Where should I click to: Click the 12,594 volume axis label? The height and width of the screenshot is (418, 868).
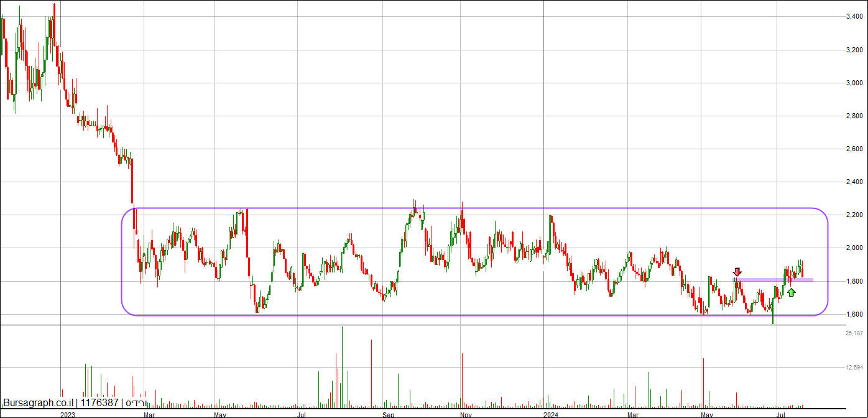(854, 367)
